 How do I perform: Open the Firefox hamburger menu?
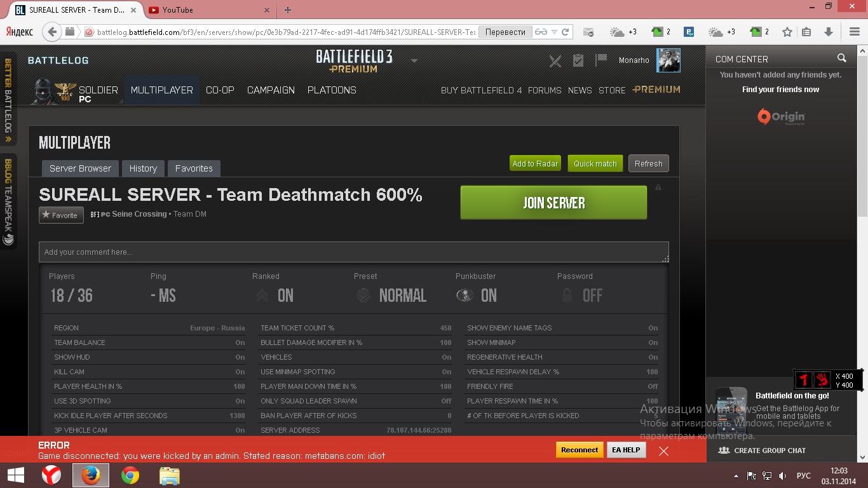(855, 32)
